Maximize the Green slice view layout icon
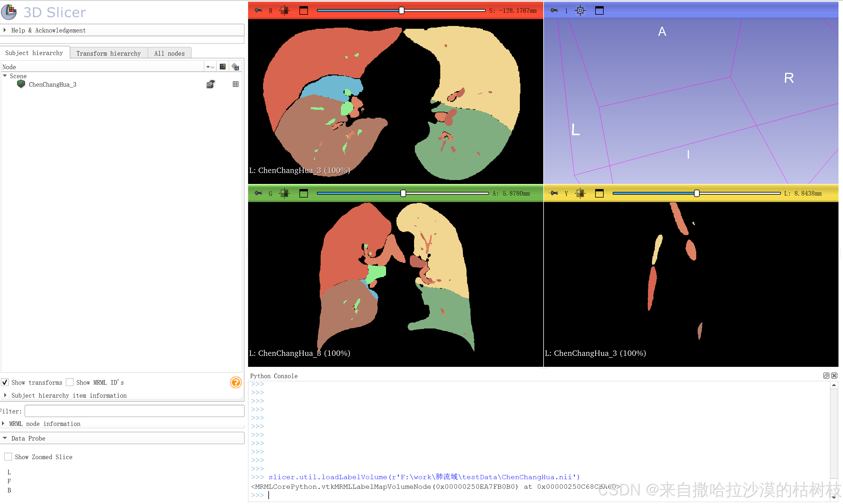 click(x=304, y=193)
